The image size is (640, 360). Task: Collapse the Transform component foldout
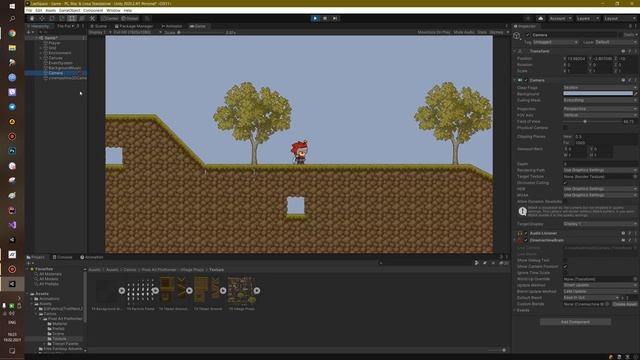[x=515, y=51]
